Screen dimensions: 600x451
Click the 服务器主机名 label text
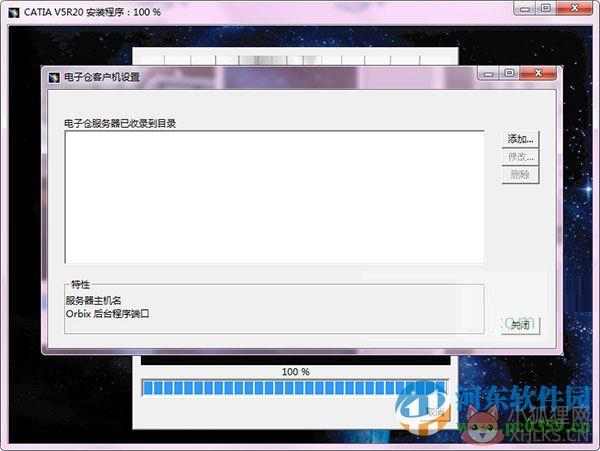coord(93,300)
